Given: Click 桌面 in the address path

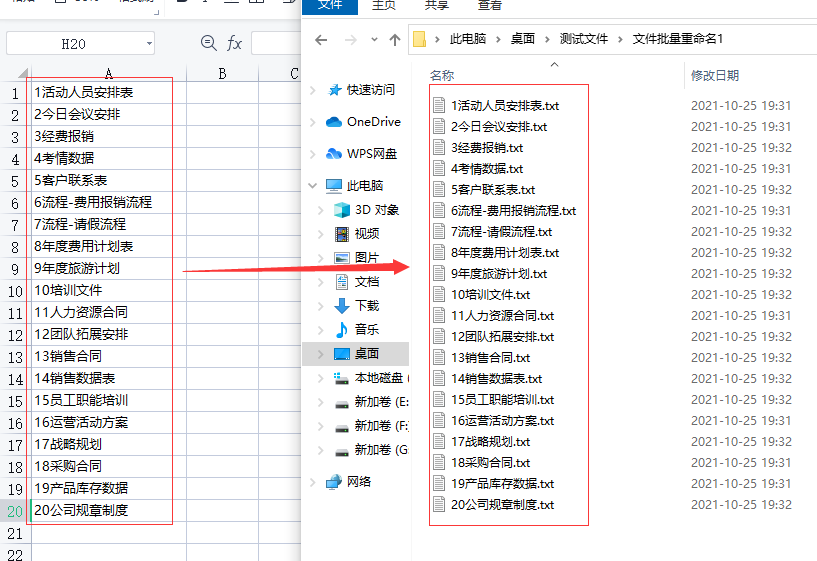Looking at the screenshot, I should 523,39.
